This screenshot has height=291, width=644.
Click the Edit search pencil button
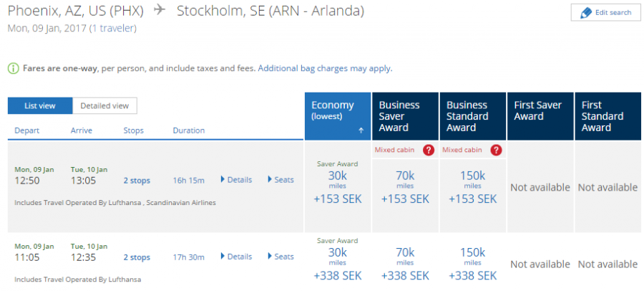[606, 12]
